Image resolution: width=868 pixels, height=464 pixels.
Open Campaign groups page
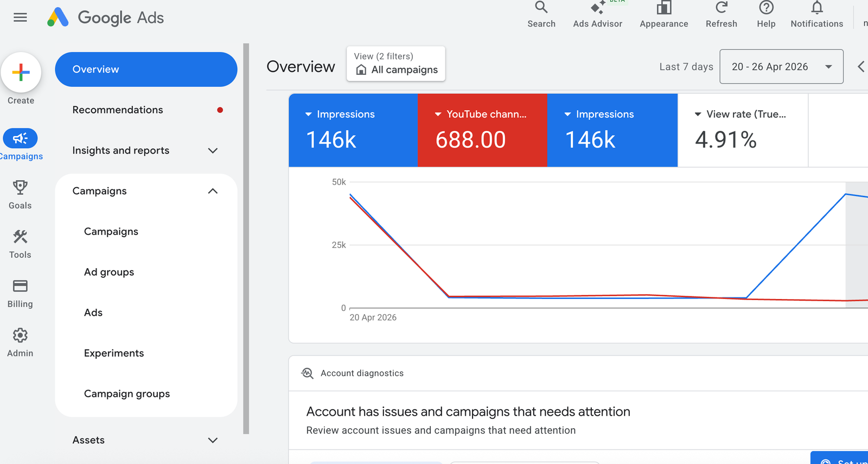pos(127,394)
